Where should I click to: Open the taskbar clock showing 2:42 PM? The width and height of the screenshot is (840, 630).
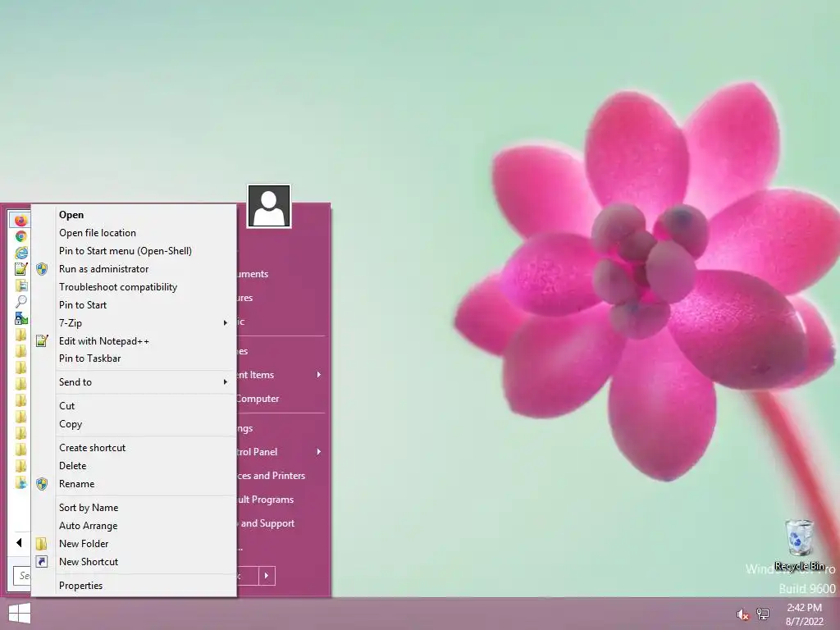[x=804, y=614]
